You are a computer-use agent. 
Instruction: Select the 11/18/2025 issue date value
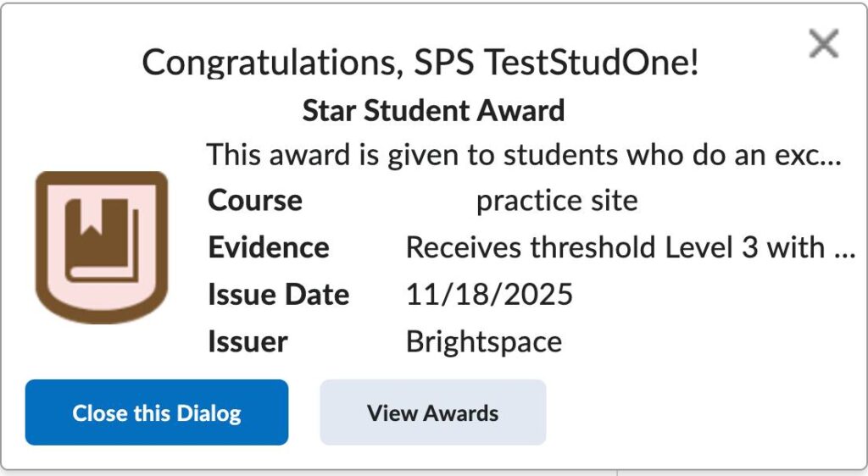(489, 295)
